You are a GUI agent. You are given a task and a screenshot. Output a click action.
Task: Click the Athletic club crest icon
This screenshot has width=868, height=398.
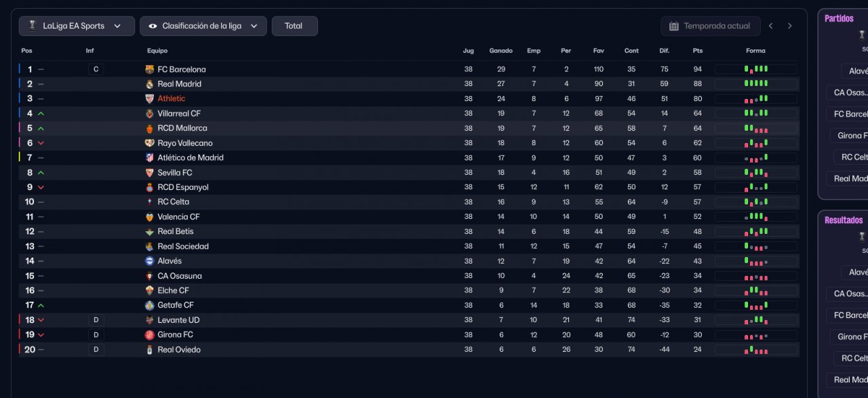[150, 99]
